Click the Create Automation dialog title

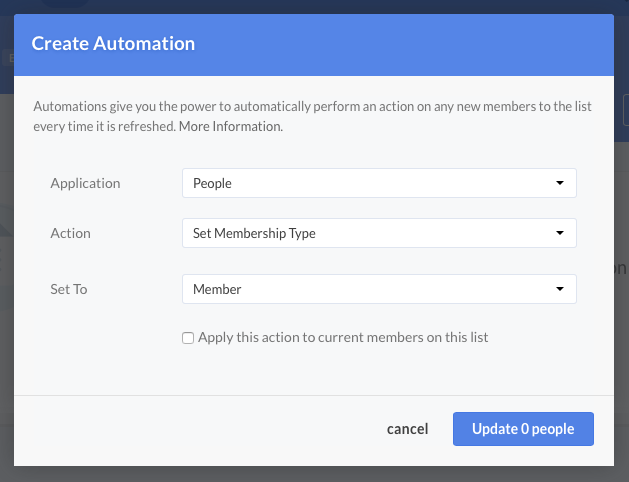pyautogui.click(x=113, y=44)
